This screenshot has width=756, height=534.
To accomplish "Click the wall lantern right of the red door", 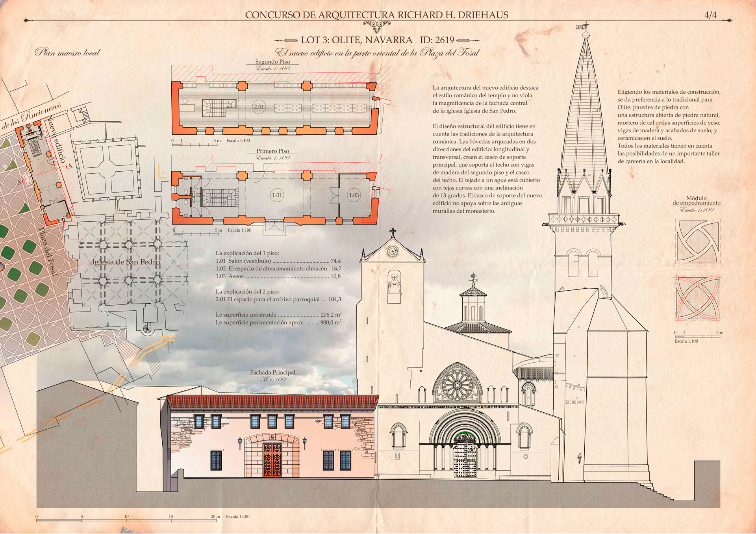I will tap(304, 443).
